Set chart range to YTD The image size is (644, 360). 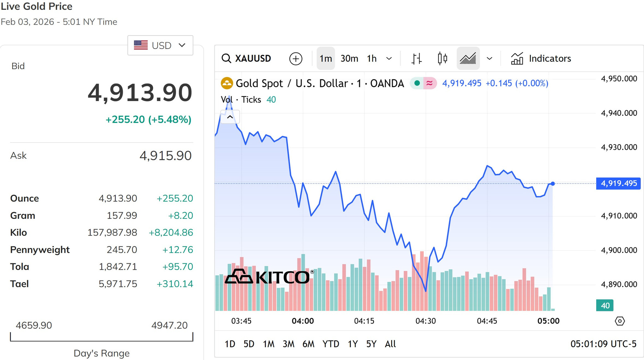tap(331, 344)
